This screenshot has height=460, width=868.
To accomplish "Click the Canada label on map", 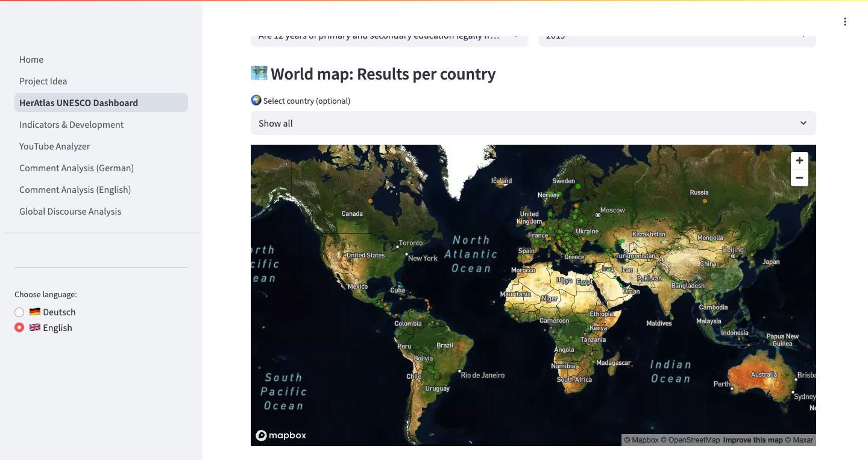I will click(352, 213).
